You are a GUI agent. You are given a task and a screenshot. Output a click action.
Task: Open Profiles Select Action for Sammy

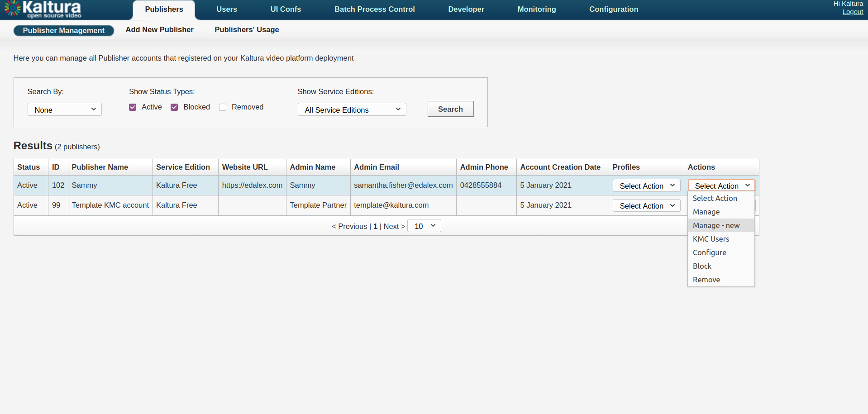point(647,186)
